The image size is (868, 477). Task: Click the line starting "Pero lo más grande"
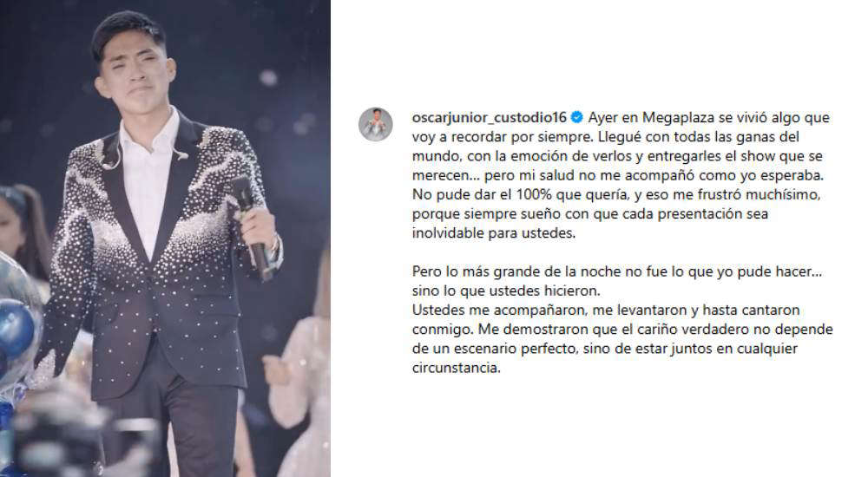click(617, 271)
